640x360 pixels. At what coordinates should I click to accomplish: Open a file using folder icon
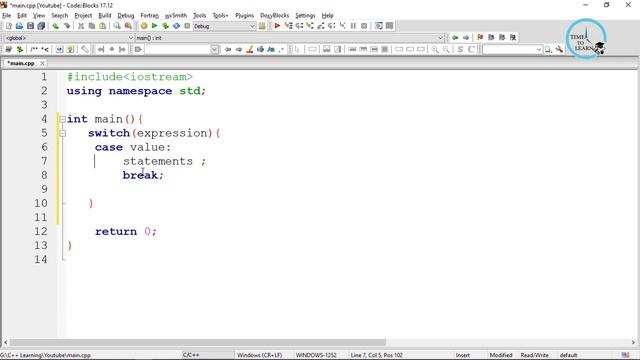point(19,26)
